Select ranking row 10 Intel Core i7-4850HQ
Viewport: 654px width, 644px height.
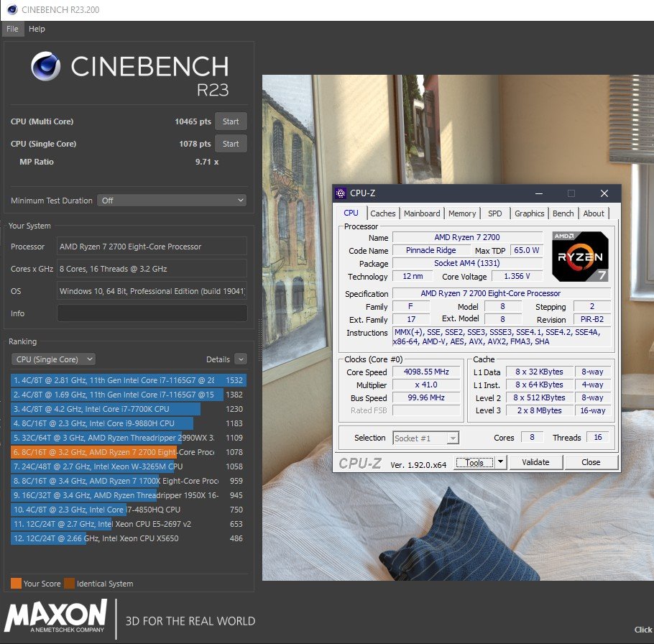tap(129, 510)
